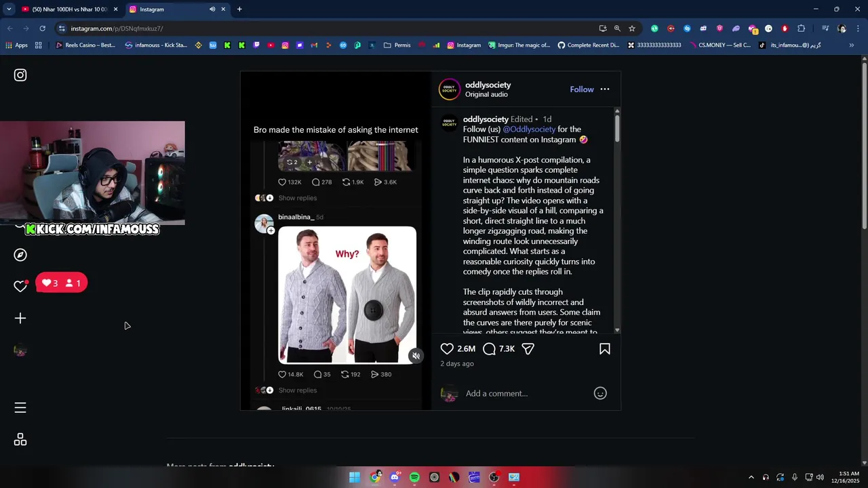The image size is (868, 488).
Task: Open oddlysociety profile name in post header
Action: point(488,85)
